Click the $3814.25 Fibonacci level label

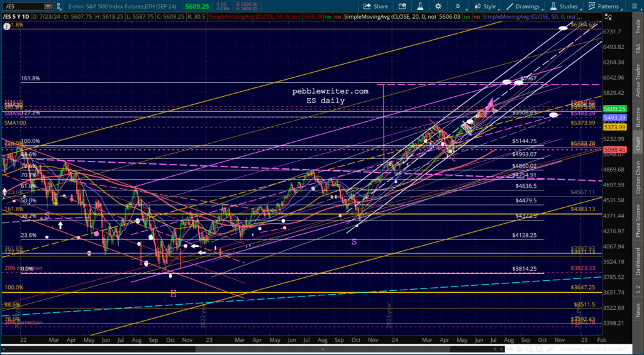click(x=525, y=269)
